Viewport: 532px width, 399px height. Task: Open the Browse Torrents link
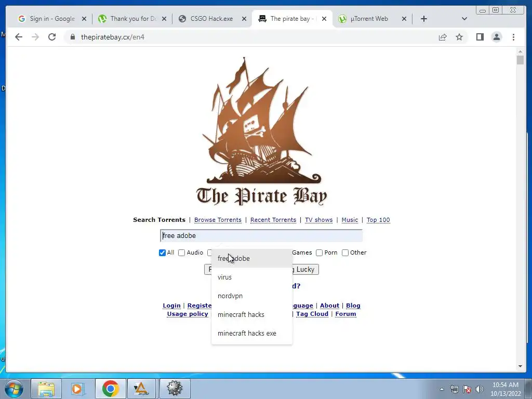click(218, 220)
